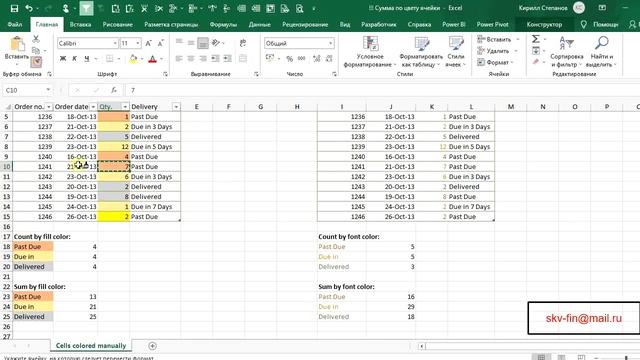Expand the number format Общий dropdown
Screen dimensions: 640x360
click(x=330, y=43)
